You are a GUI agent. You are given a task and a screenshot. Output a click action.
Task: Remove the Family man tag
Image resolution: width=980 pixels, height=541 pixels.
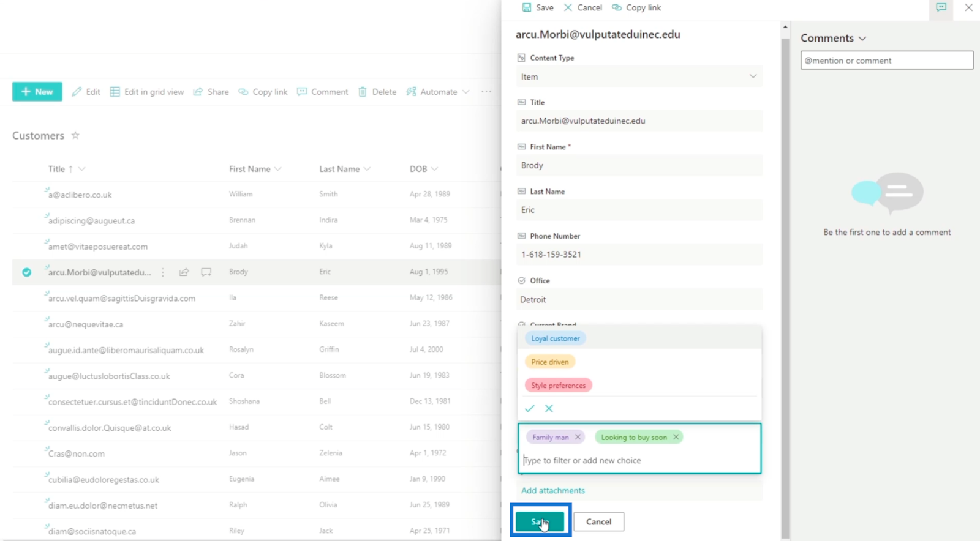pyautogui.click(x=578, y=437)
